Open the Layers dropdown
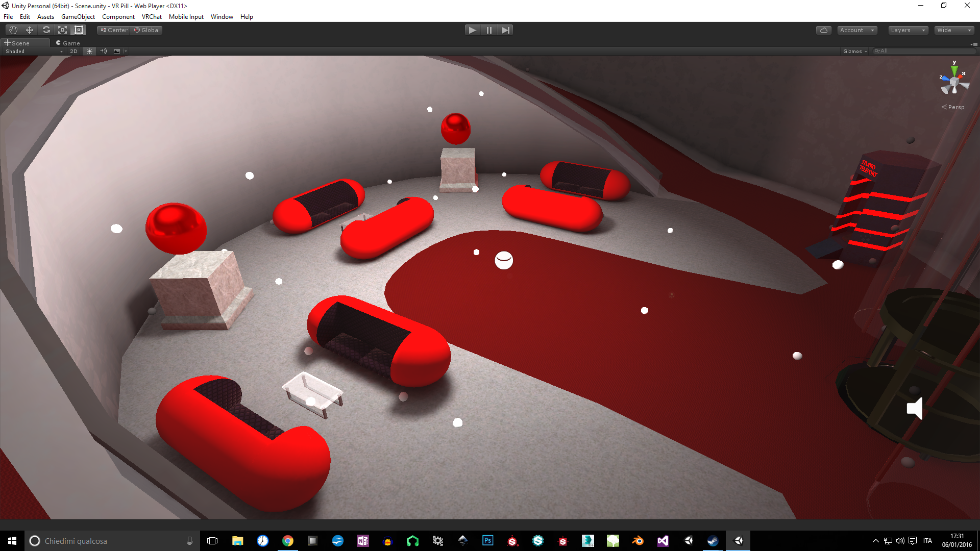Image resolution: width=980 pixels, height=551 pixels. click(908, 30)
